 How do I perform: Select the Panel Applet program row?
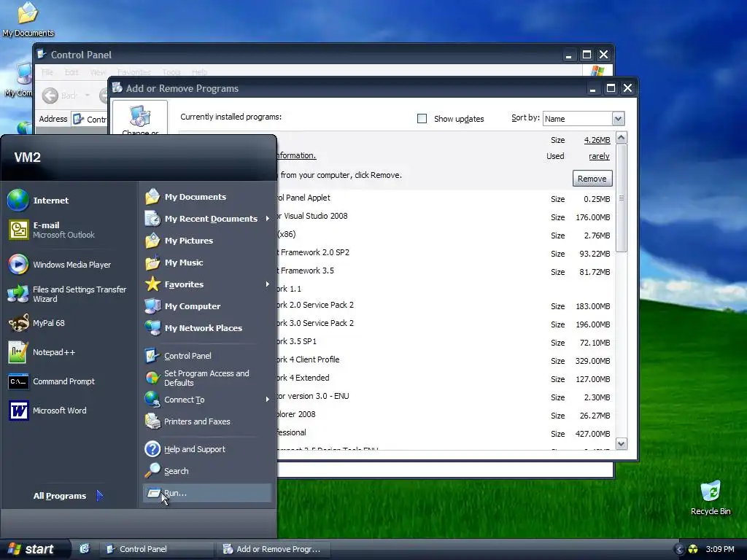tap(446, 198)
